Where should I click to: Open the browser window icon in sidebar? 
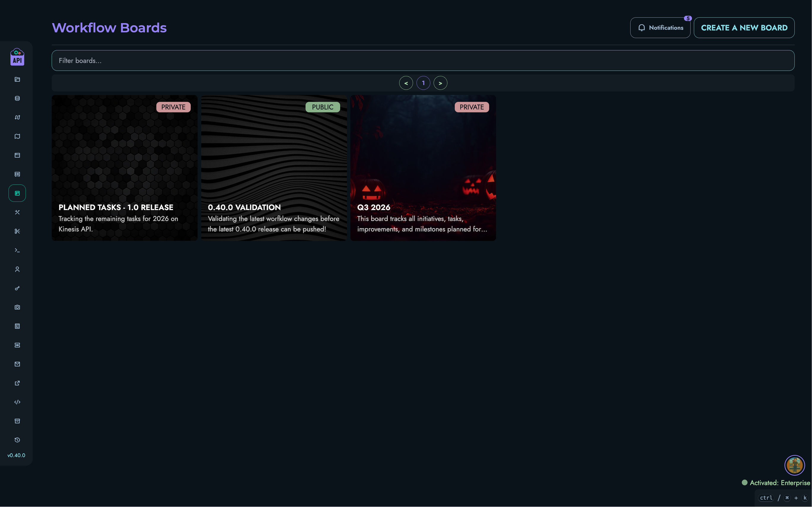[17, 155]
